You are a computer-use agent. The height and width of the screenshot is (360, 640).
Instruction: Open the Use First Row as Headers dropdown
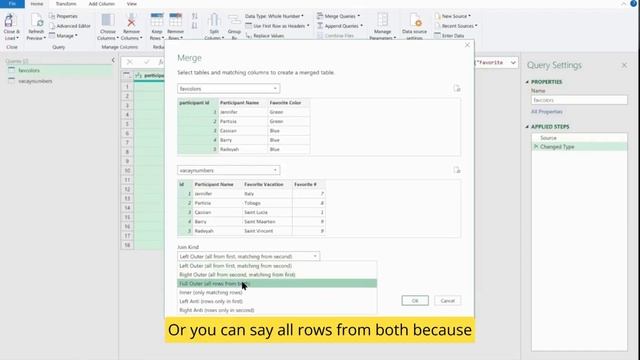(x=278, y=26)
